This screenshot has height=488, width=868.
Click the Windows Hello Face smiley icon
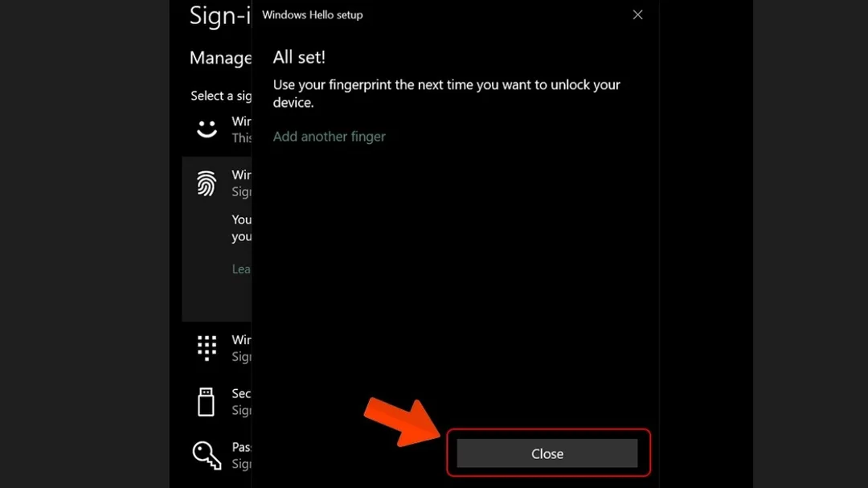207,129
